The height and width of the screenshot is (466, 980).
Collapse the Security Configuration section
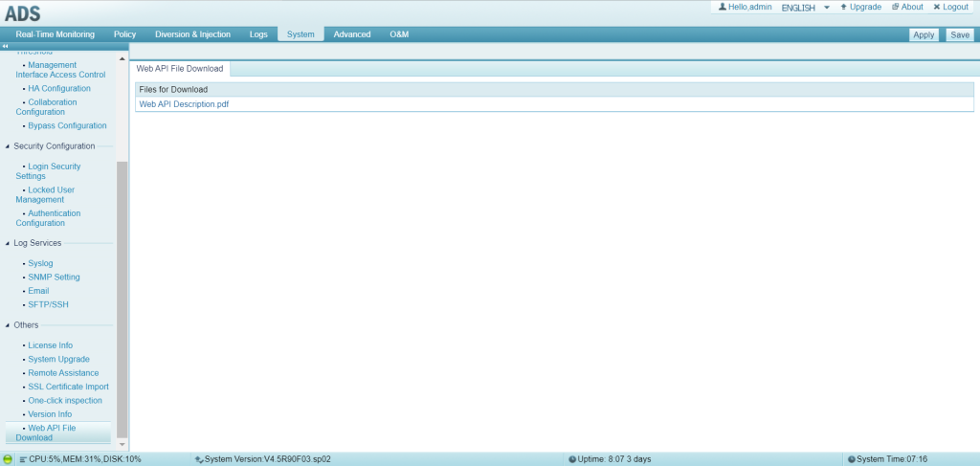pyautogui.click(x=8, y=146)
